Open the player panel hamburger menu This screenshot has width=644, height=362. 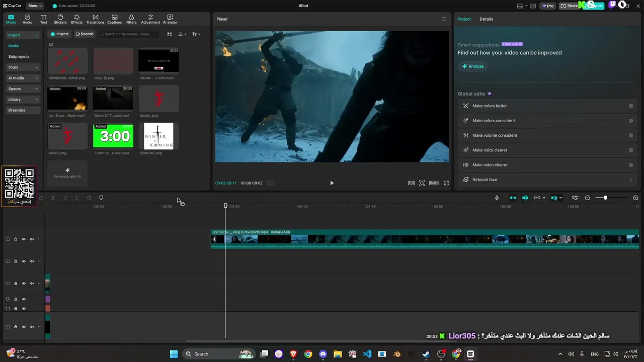point(443,19)
